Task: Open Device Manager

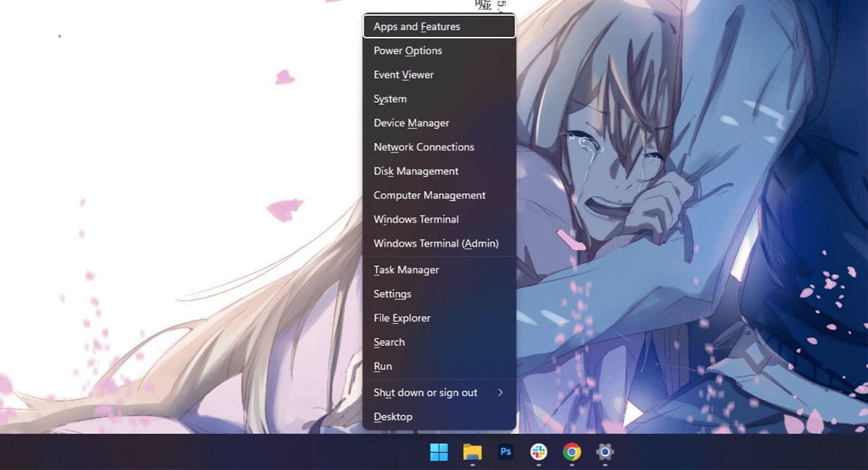Action: point(411,123)
